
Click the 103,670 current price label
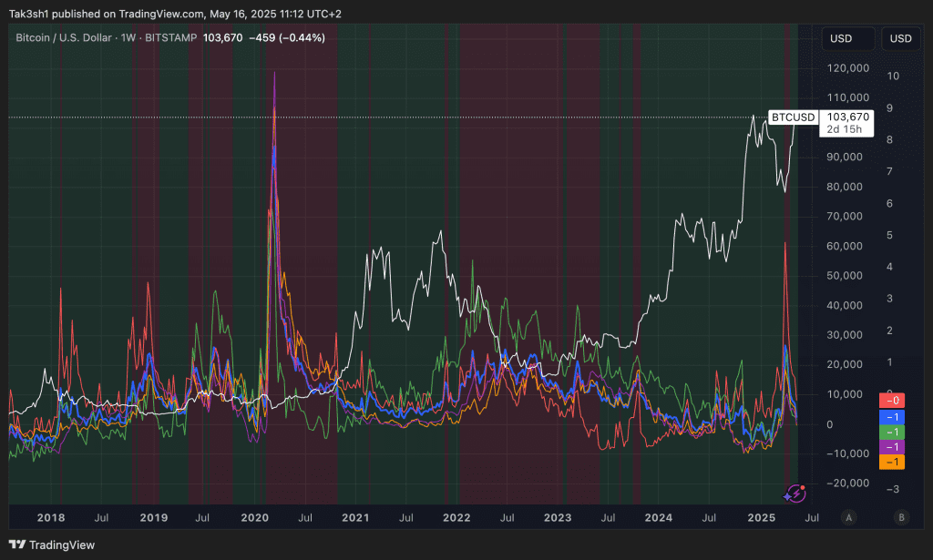click(847, 117)
